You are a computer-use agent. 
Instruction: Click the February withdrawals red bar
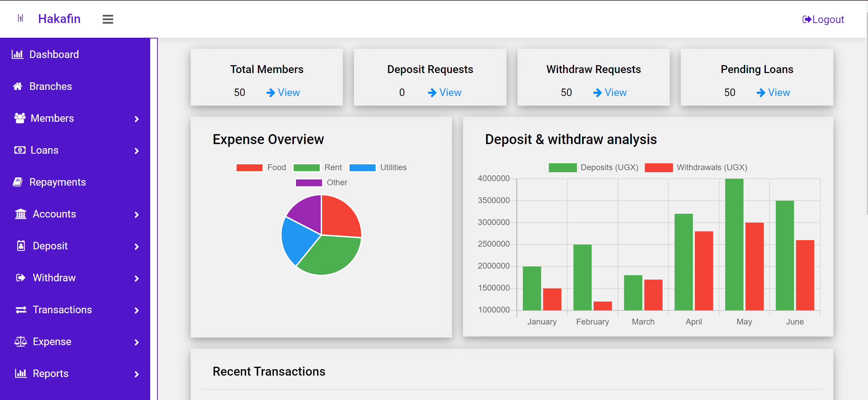pyautogui.click(x=603, y=306)
